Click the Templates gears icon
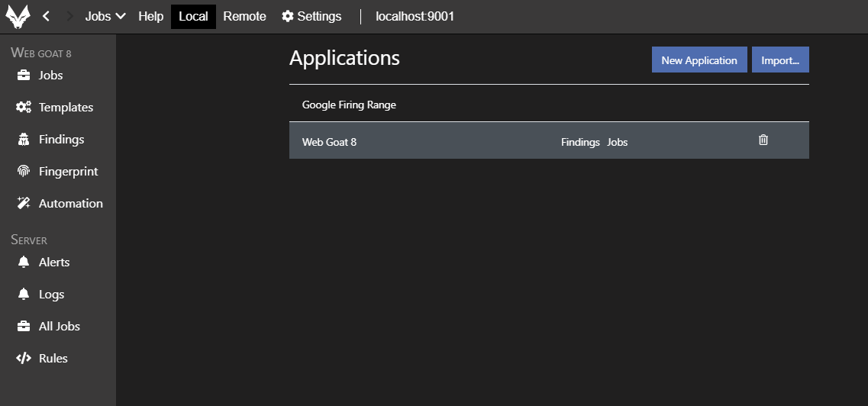The width and height of the screenshot is (868, 406). [x=23, y=108]
